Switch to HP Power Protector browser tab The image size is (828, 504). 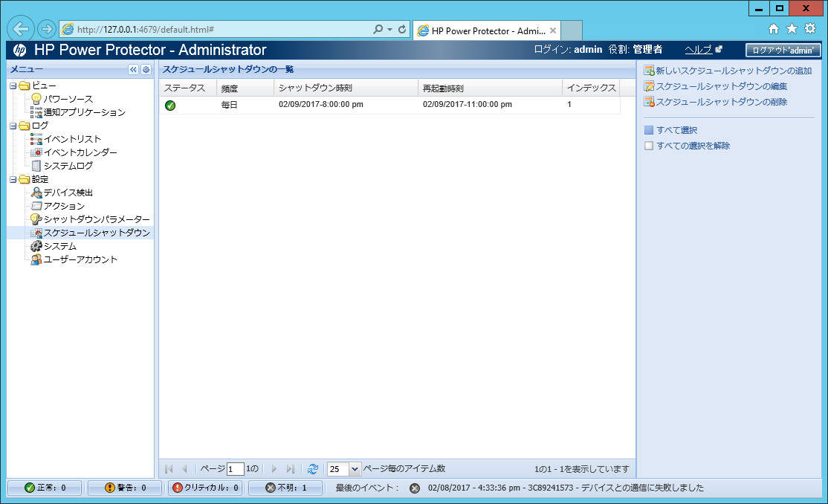(486, 30)
